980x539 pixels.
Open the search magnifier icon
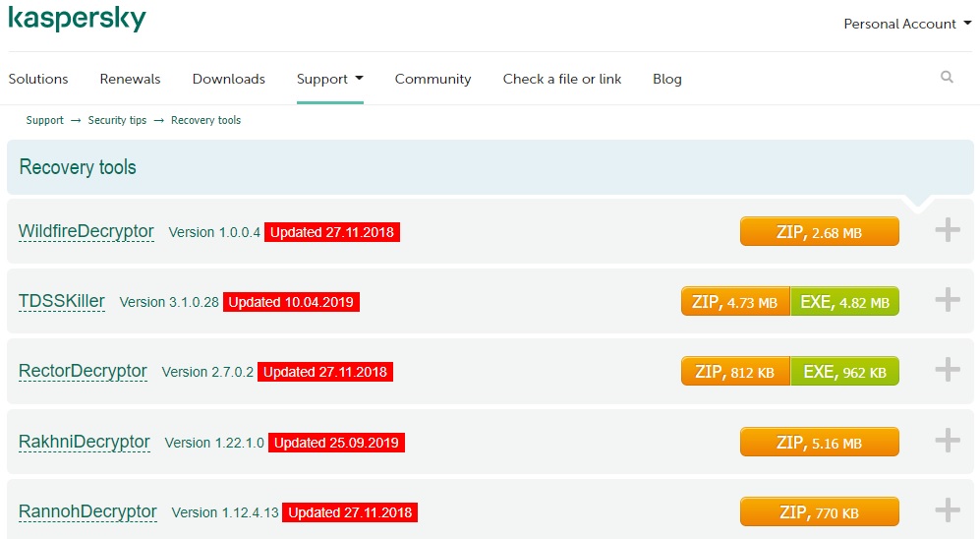(947, 77)
